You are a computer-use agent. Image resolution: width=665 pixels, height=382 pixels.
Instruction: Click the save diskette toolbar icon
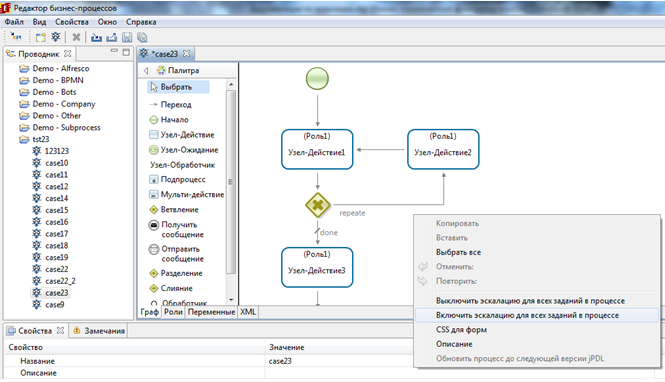pos(127,37)
